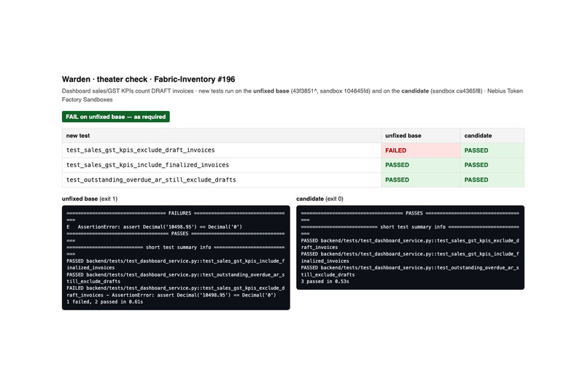Viewport: 588px width, 392px height.
Task: Click the description line mentioning sandbox ca4365f8
Action: click(292, 91)
